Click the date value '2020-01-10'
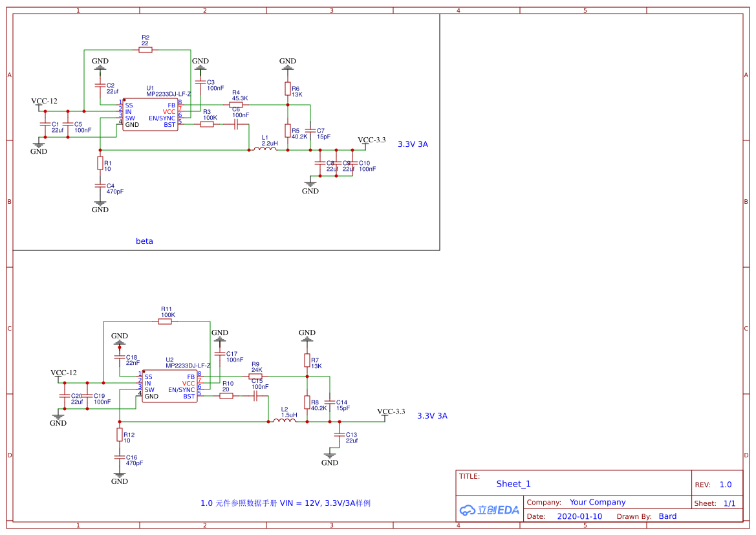 (579, 516)
